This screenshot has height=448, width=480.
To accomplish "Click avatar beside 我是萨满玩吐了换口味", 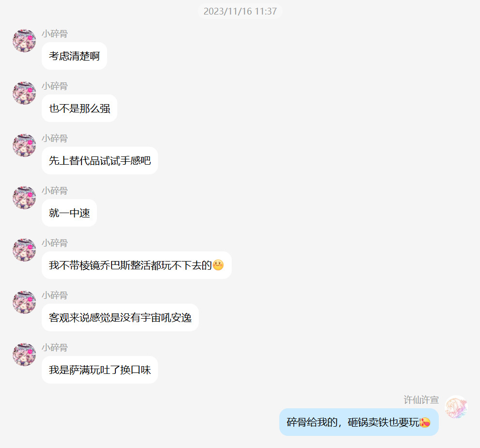I will [24, 355].
